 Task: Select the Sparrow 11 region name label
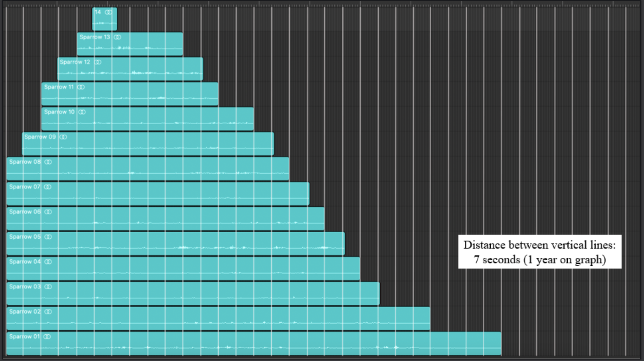pyautogui.click(x=59, y=87)
